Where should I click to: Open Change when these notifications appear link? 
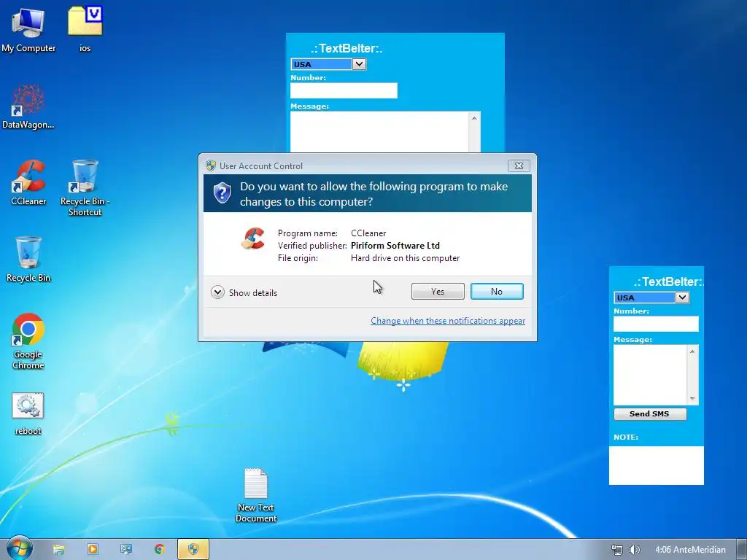pyautogui.click(x=448, y=321)
